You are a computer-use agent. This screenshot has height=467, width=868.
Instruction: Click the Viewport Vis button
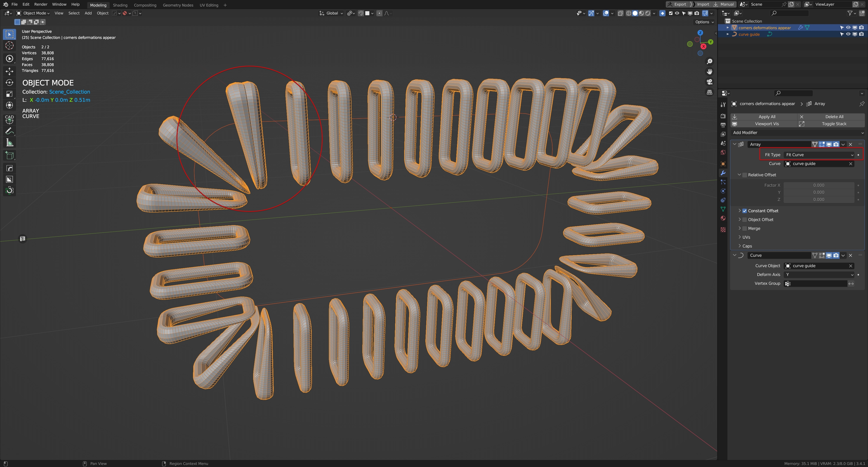[764, 124]
